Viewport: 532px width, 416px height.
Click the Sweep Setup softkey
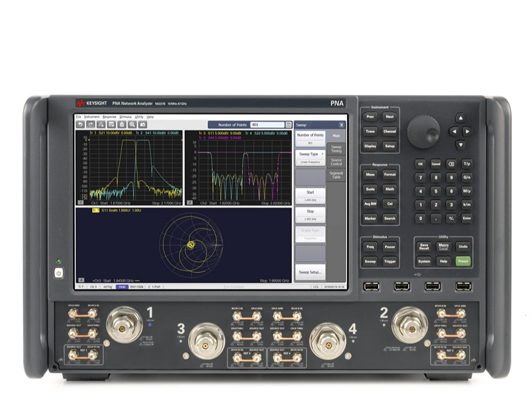pos(310,272)
